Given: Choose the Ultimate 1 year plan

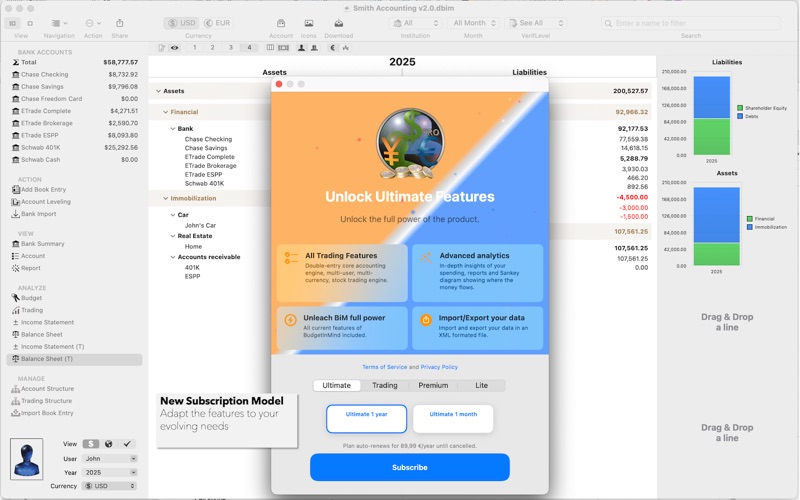Looking at the screenshot, I should click(x=366, y=419).
